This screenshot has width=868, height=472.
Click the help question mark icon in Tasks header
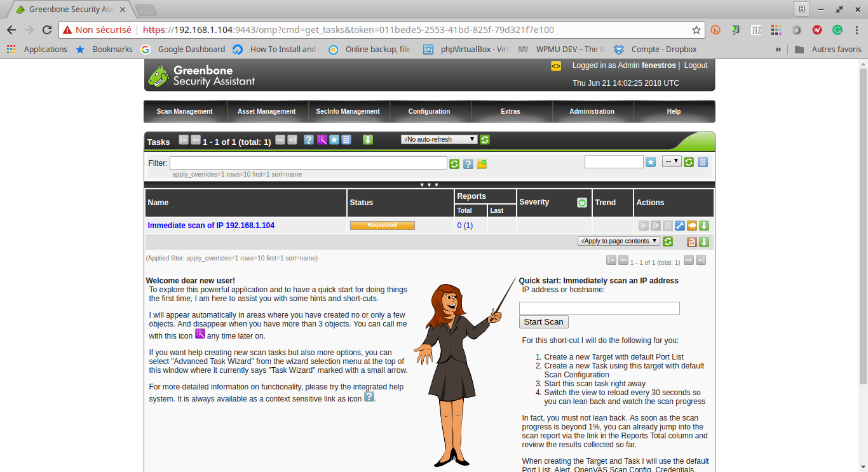click(x=309, y=140)
